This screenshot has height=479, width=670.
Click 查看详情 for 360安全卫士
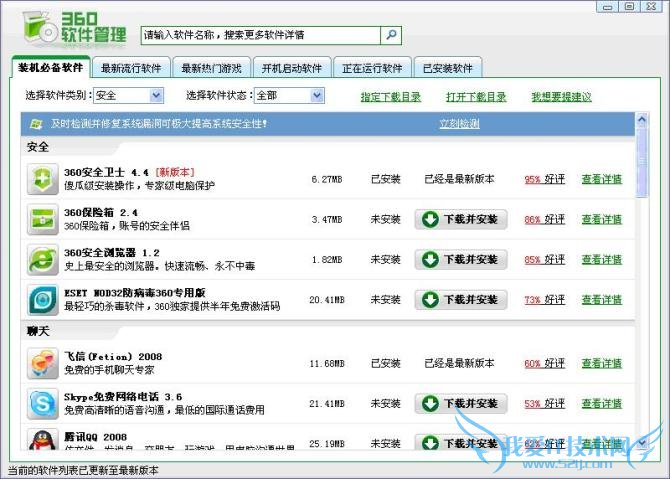point(602,179)
